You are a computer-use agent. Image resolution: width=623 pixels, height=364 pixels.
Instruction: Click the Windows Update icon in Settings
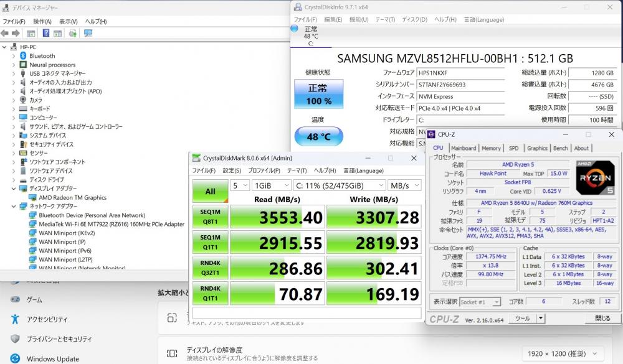15,358
